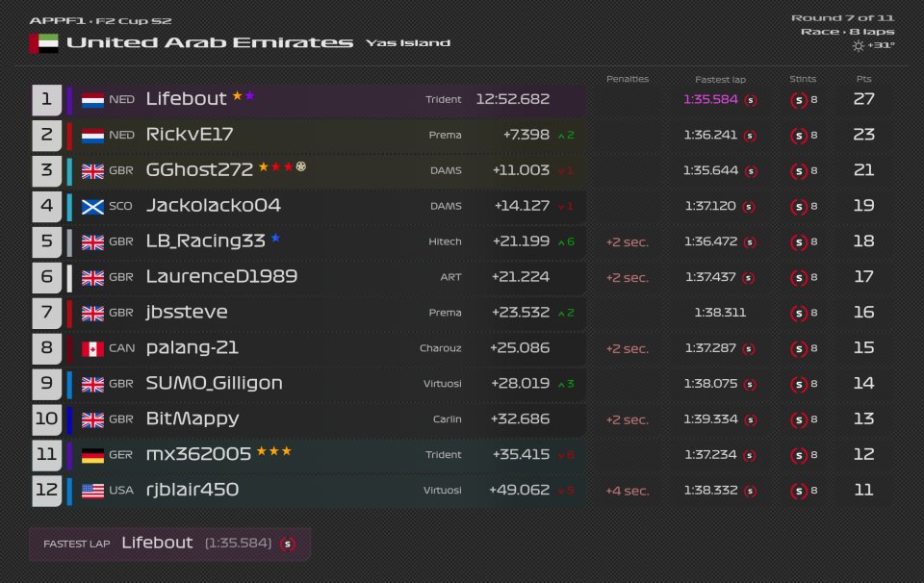Click the purple star beside Lifebout
Viewport: 924px width, 583px height.
(x=250, y=95)
